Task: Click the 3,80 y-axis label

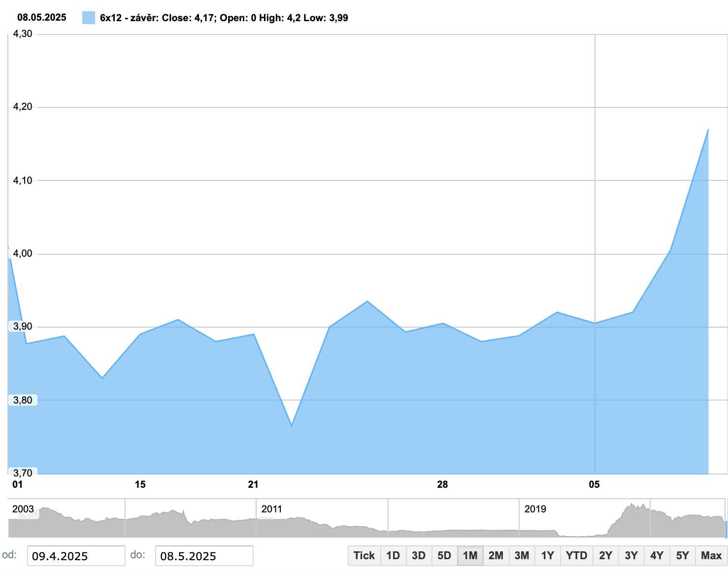Action: 23,400
